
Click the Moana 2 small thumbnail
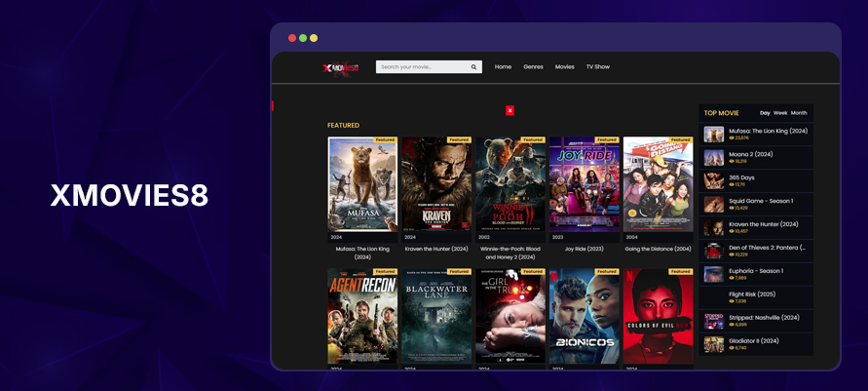pyautogui.click(x=713, y=158)
